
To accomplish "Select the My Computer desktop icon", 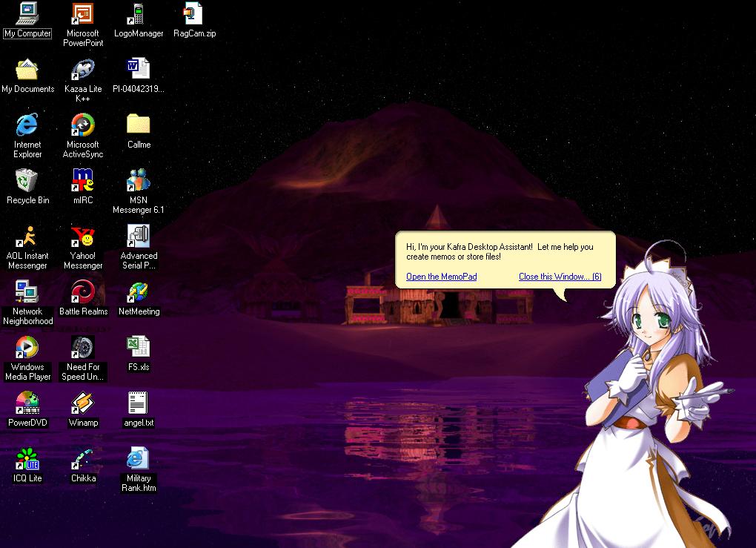I will (27, 15).
